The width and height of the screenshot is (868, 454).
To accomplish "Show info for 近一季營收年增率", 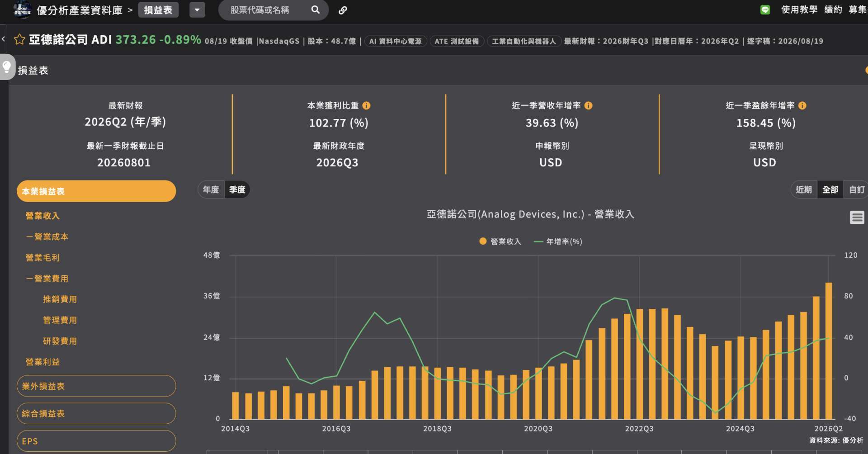I will 588,105.
